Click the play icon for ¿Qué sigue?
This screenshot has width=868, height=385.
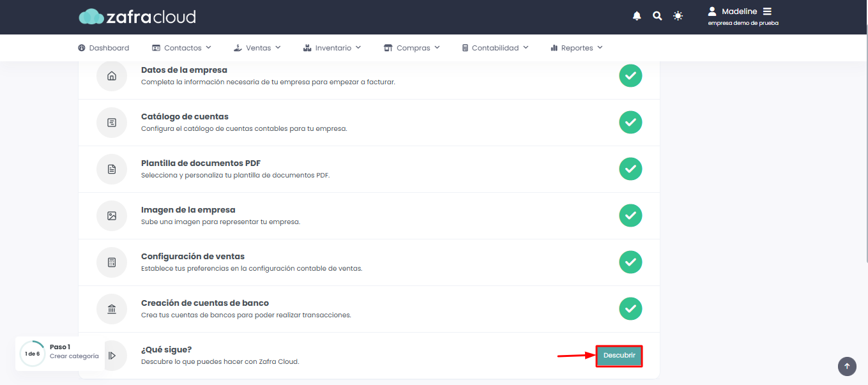(112, 356)
